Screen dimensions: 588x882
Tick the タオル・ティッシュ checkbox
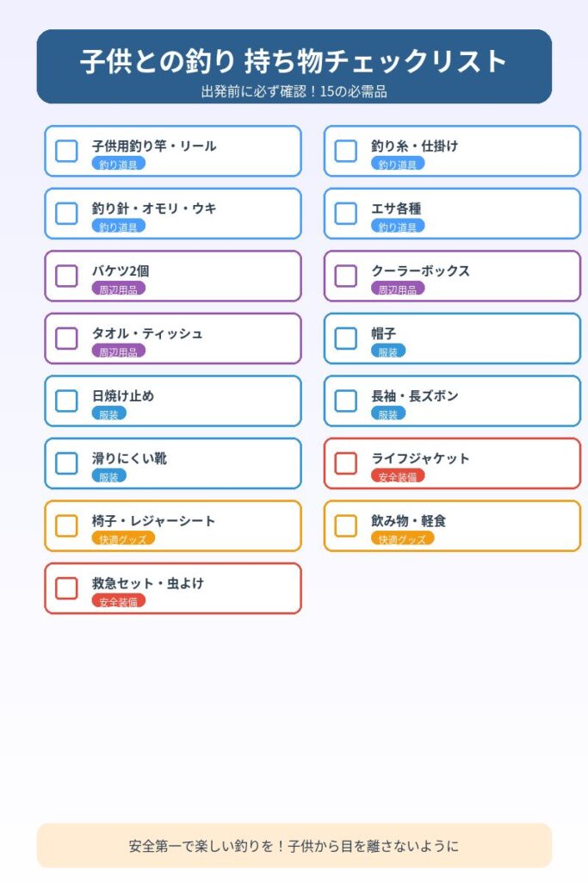pyautogui.click(x=66, y=339)
